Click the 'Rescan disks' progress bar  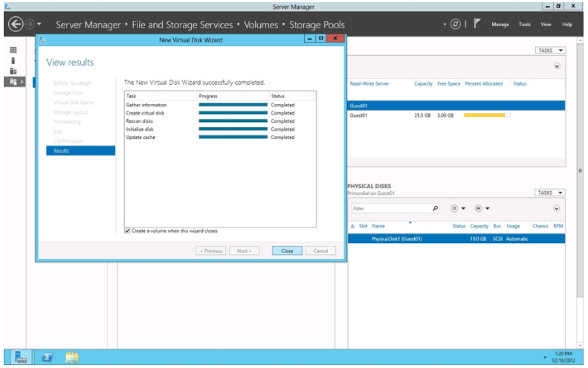pyautogui.click(x=233, y=120)
